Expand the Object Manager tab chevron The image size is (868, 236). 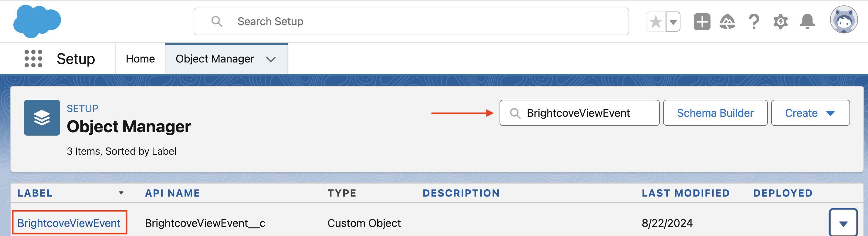point(272,59)
